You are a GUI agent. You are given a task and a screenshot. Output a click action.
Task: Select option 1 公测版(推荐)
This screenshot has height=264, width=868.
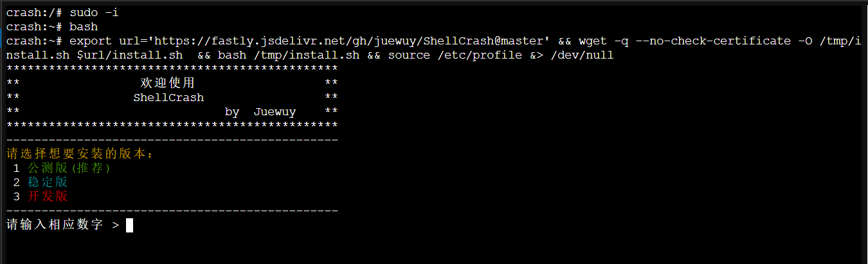pos(62,168)
